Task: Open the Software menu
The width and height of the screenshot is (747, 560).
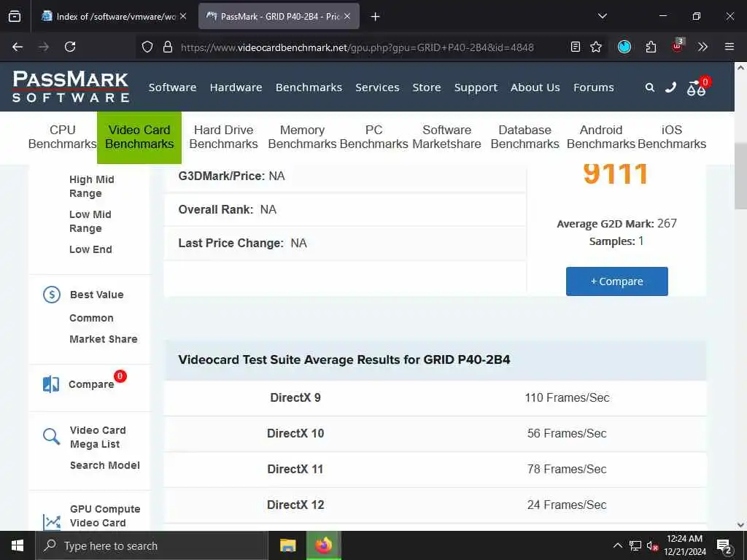Action: [172, 87]
